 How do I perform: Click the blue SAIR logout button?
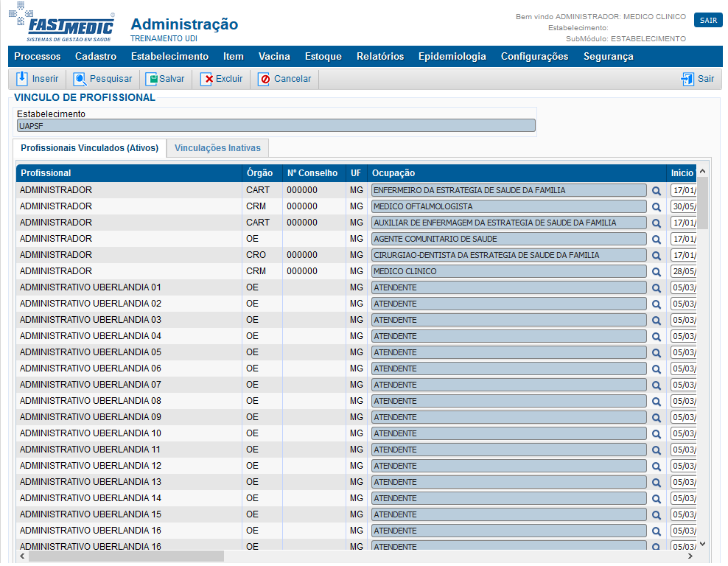click(708, 21)
